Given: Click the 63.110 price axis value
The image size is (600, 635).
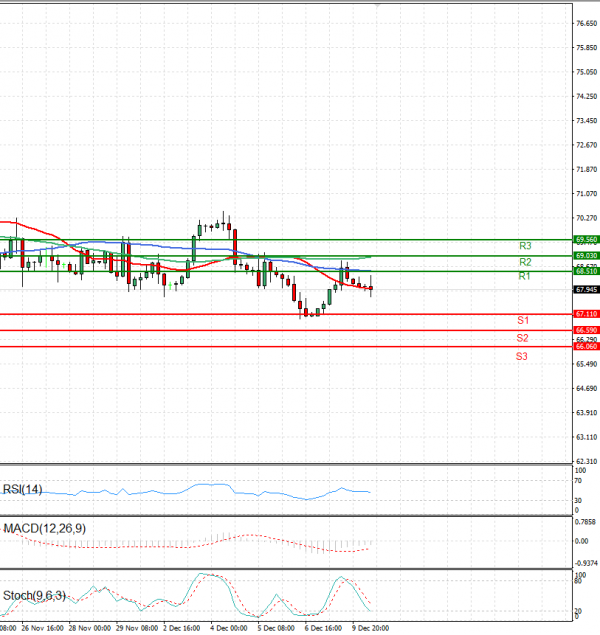Looking at the screenshot, I should coord(587,437).
